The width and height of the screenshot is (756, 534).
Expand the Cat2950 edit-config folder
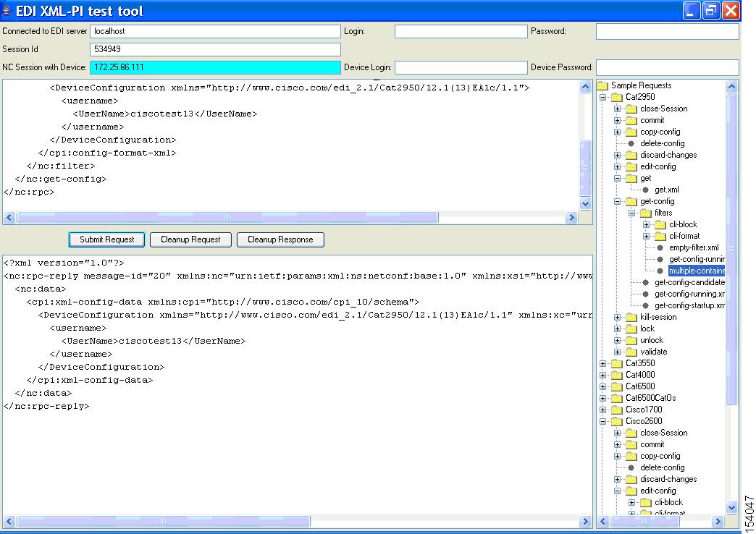pyautogui.click(x=617, y=166)
